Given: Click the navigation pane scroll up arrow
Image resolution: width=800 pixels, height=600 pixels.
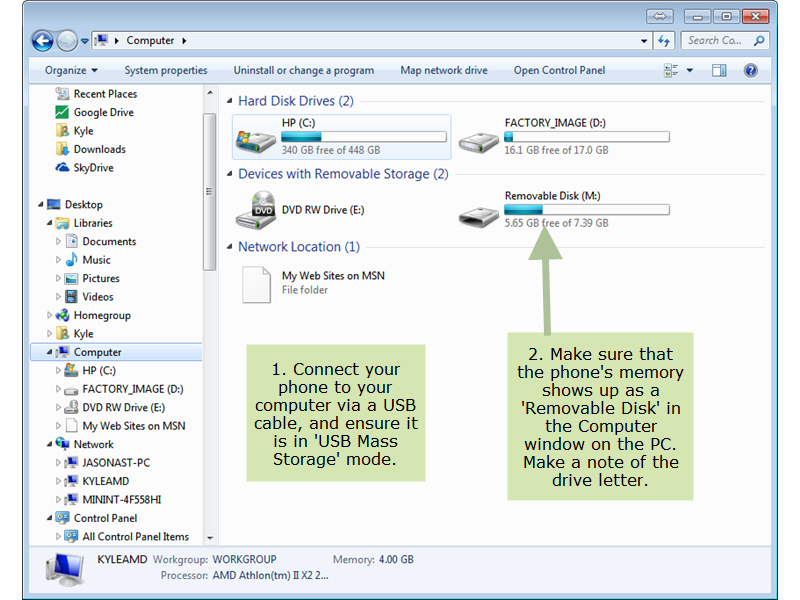Looking at the screenshot, I should (x=210, y=93).
